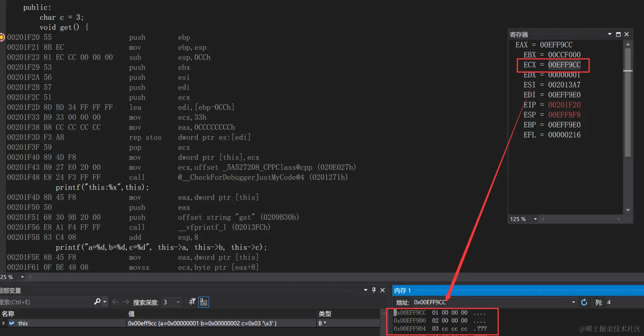
Task: Click the memory address field 0x00EFF9CC
Action: coord(491,303)
